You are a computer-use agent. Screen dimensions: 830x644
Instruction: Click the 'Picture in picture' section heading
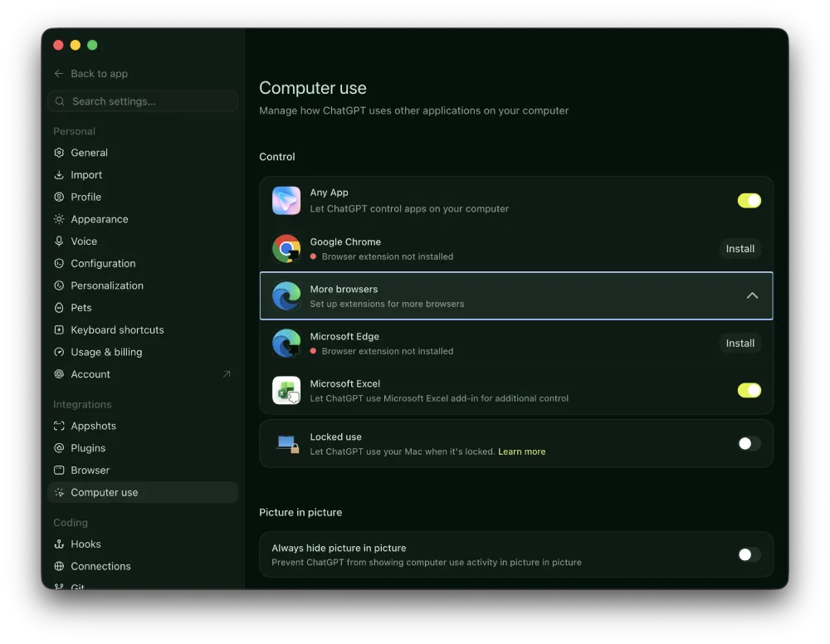click(x=300, y=512)
